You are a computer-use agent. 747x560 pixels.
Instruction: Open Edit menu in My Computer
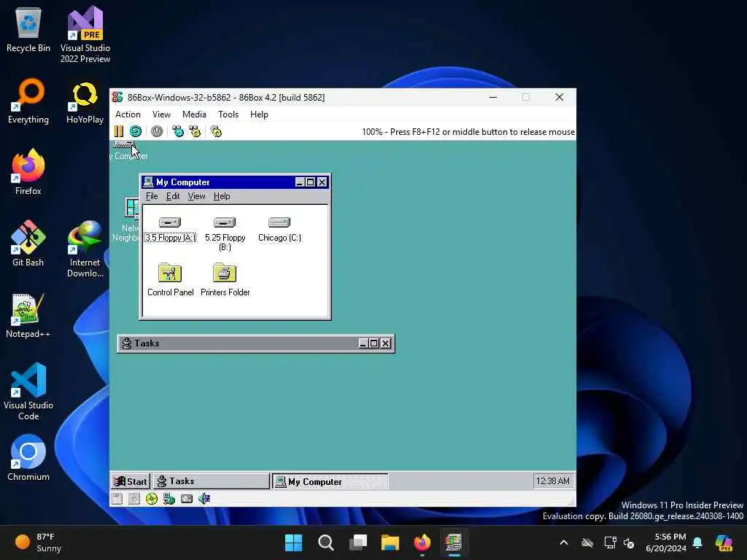[x=172, y=196]
